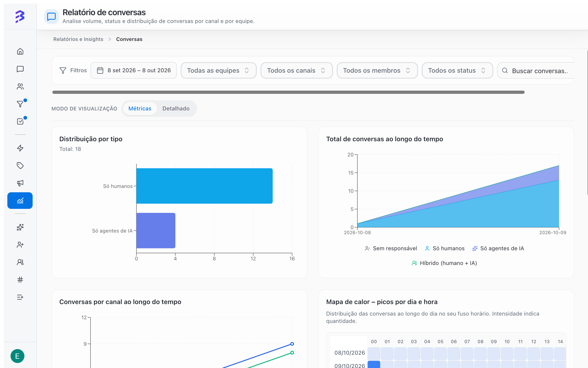The height and width of the screenshot is (368, 588).
Task: Open the megaphone campaigns sidebar icon
Action: click(x=20, y=183)
